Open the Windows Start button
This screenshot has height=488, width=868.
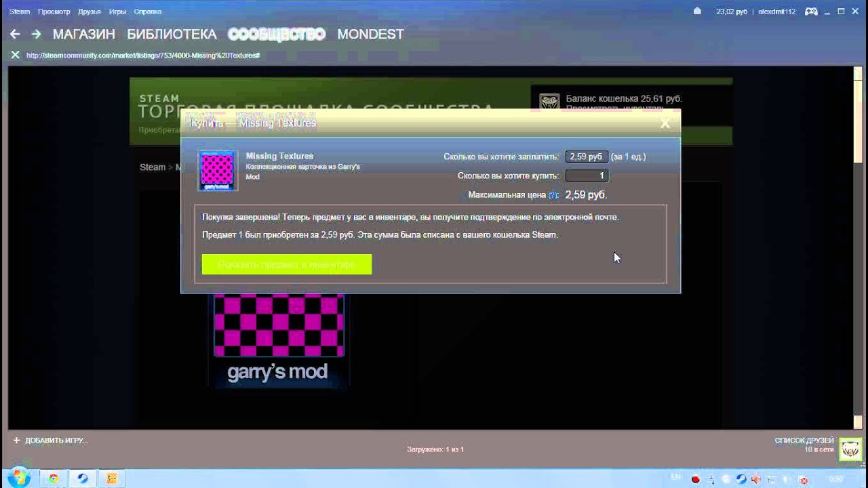[18, 478]
